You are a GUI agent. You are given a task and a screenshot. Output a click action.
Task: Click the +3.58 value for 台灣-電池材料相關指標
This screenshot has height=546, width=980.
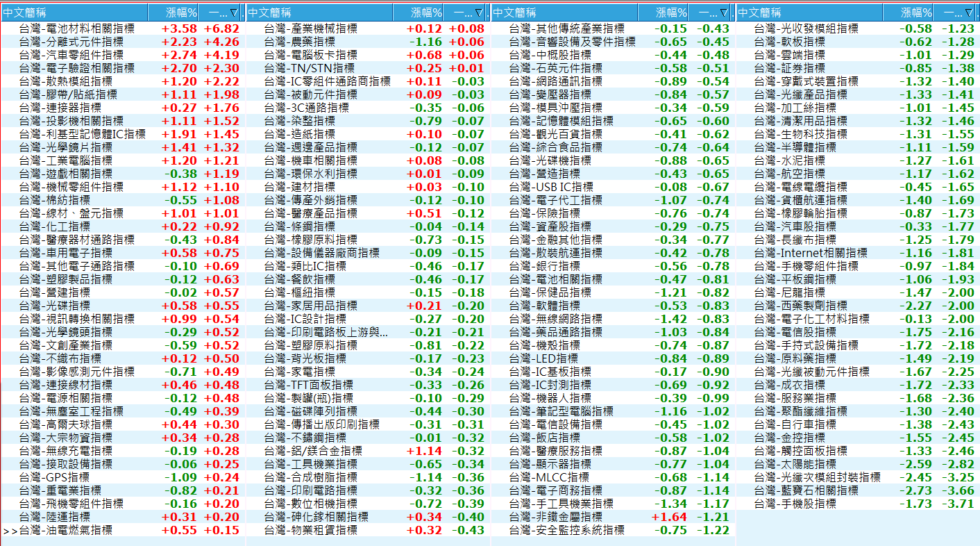179,28
